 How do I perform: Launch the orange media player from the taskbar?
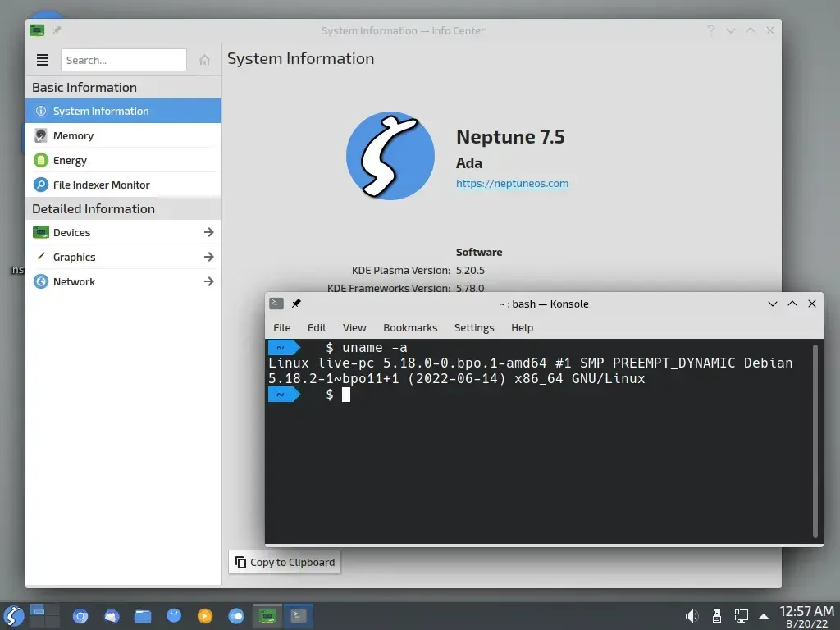[204, 616]
